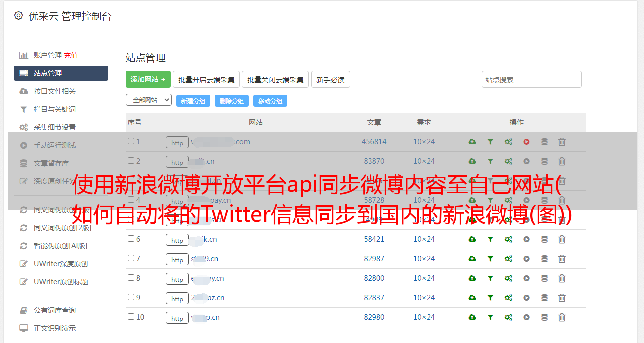Click the 新手必读 button
The image size is (644, 343).
(331, 79)
